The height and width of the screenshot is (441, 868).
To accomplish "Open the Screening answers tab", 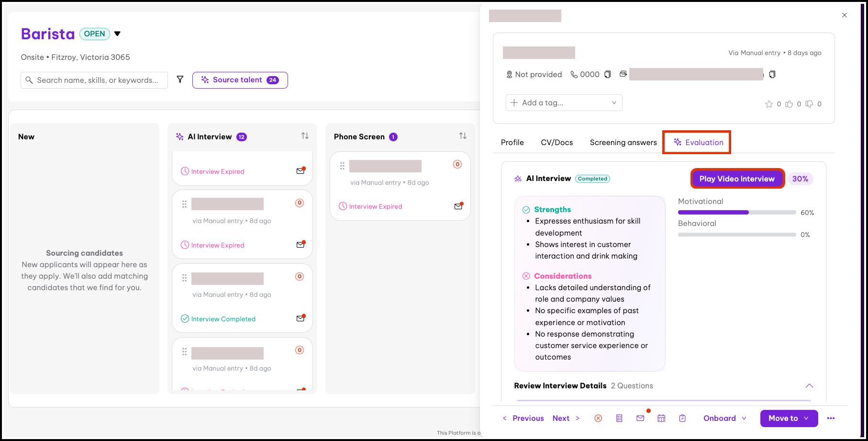I will (x=623, y=142).
